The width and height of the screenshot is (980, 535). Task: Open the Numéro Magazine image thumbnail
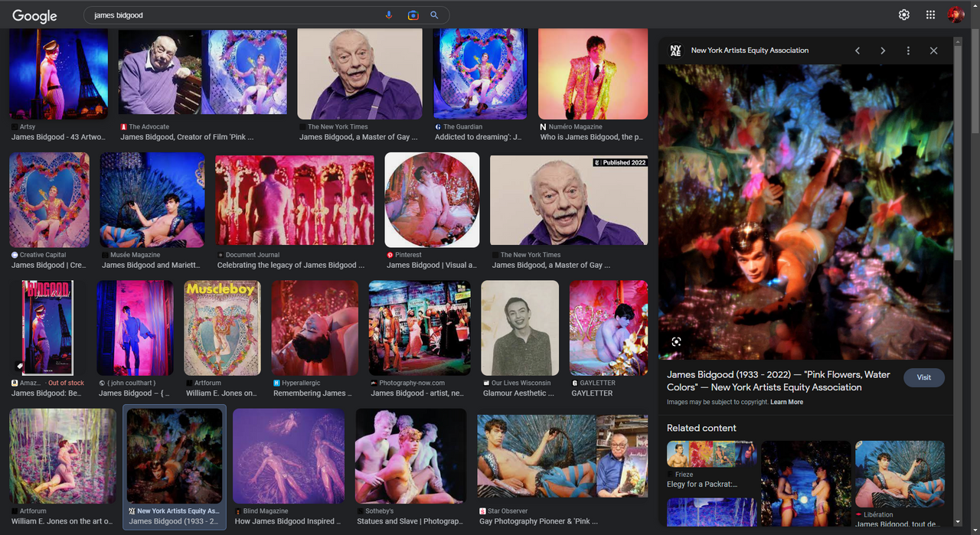[593, 74]
